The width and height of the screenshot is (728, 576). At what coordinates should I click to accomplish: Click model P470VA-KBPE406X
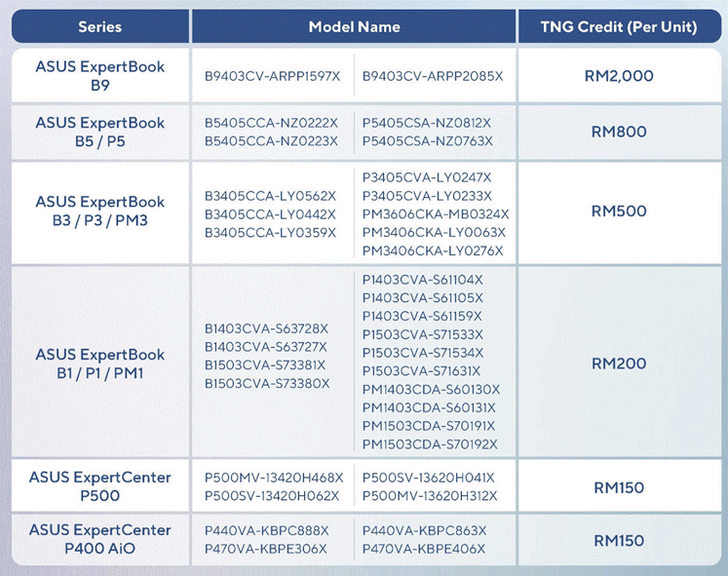(x=424, y=549)
